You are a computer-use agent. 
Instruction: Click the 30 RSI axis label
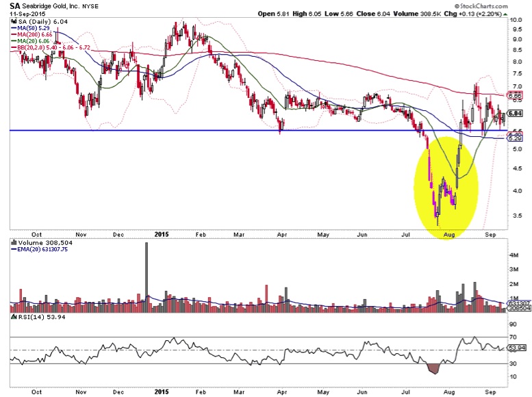pos(513,363)
